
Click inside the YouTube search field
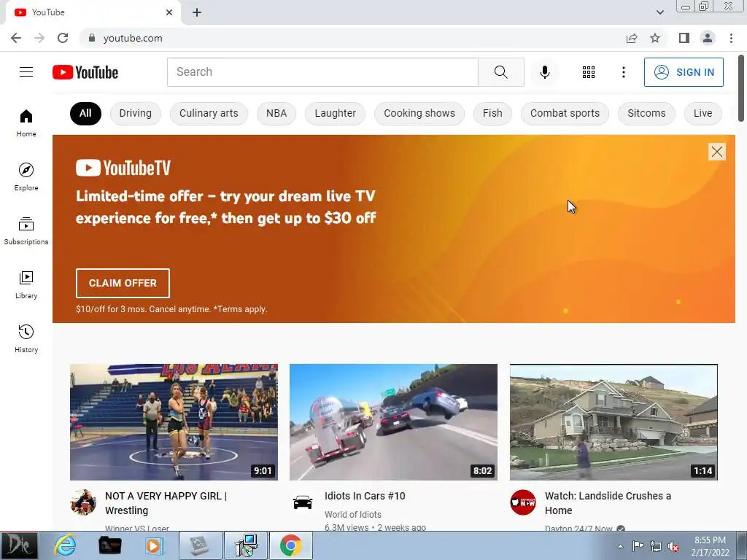(x=322, y=72)
